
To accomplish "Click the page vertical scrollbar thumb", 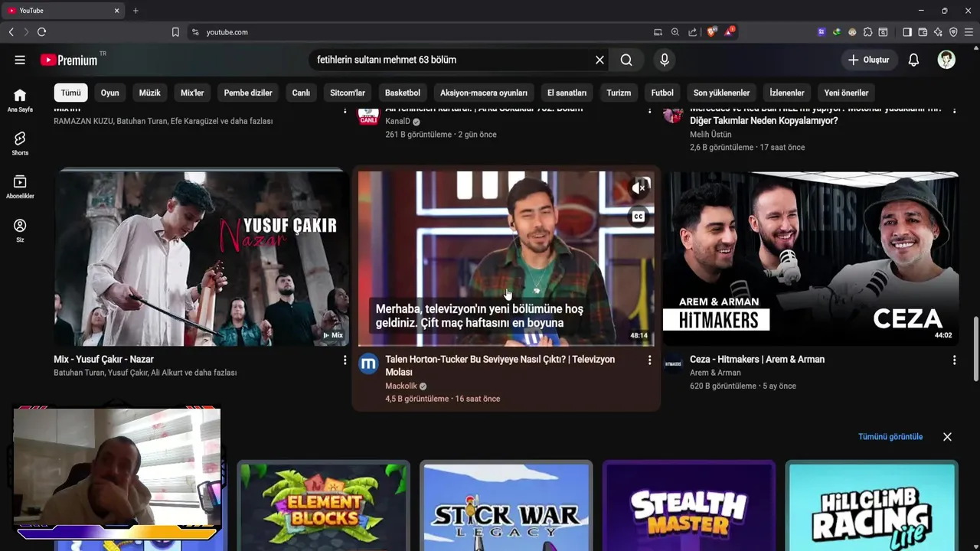I will click(x=975, y=348).
